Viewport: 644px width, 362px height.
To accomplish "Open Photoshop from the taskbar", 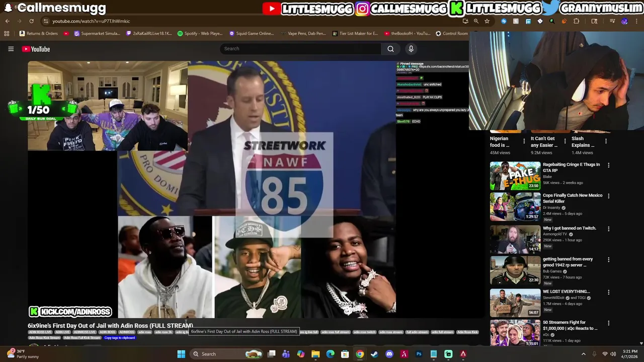I will click(x=419, y=354).
